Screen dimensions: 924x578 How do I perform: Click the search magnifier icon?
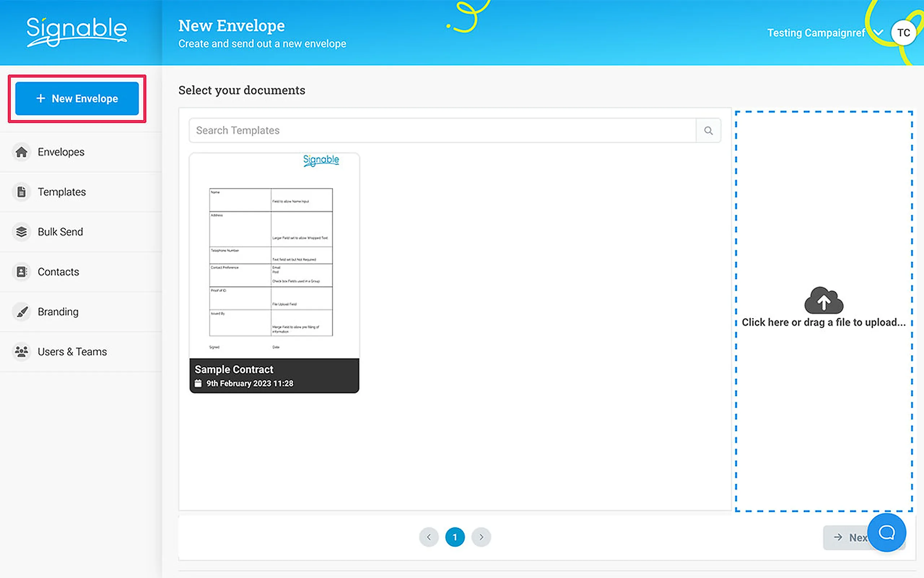click(x=708, y=131)
